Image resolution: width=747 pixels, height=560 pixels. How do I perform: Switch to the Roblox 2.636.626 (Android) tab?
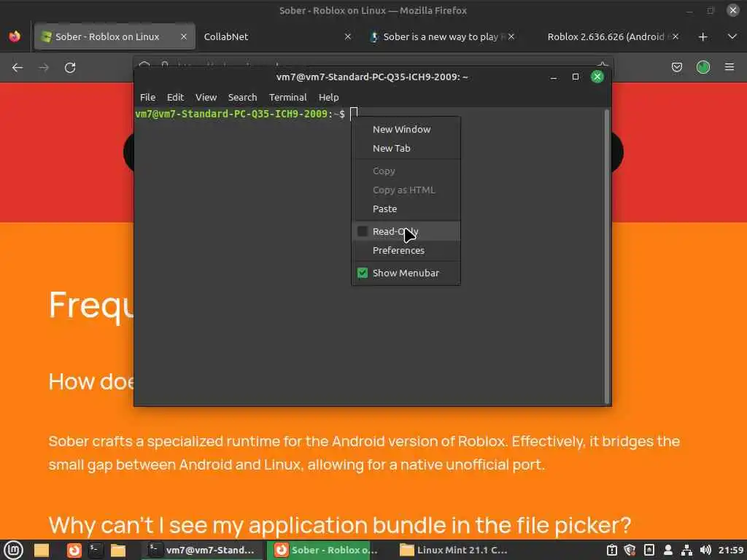(606, 36)
